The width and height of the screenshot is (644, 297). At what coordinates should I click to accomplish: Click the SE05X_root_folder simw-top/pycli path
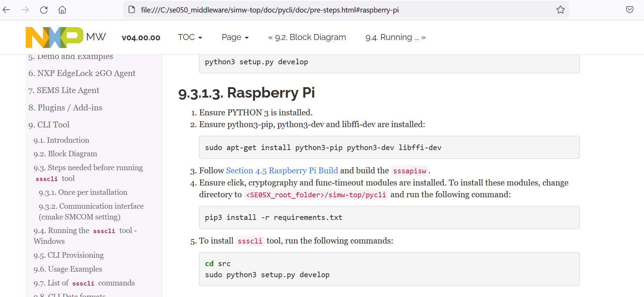pos(316,195)
